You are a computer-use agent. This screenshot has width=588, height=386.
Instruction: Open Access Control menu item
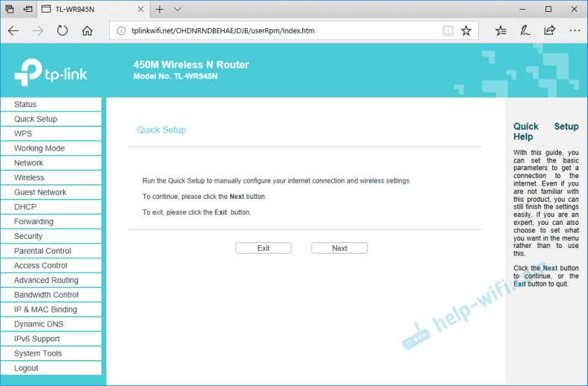(x=51, y=266)
